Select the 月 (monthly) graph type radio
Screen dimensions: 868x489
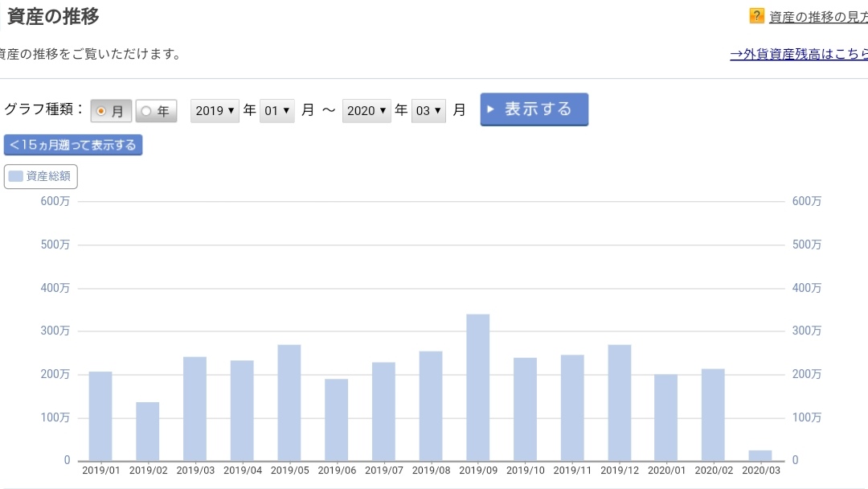(x=111, y=111)
